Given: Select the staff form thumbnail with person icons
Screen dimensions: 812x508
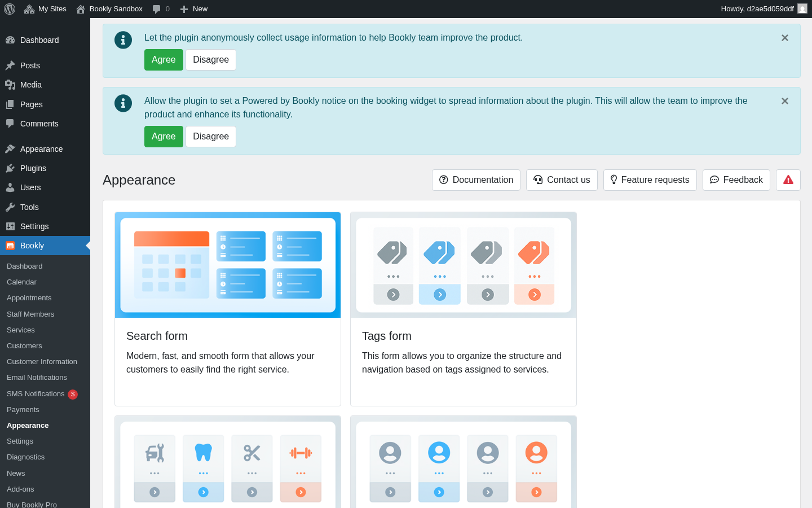Looking at the screenshot, I should tap(464, 462).
